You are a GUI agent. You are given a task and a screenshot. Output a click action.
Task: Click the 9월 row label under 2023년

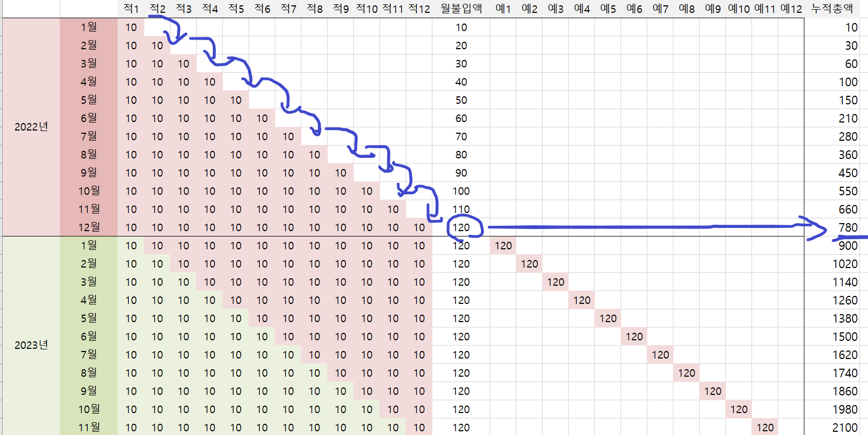pos(89,391)
